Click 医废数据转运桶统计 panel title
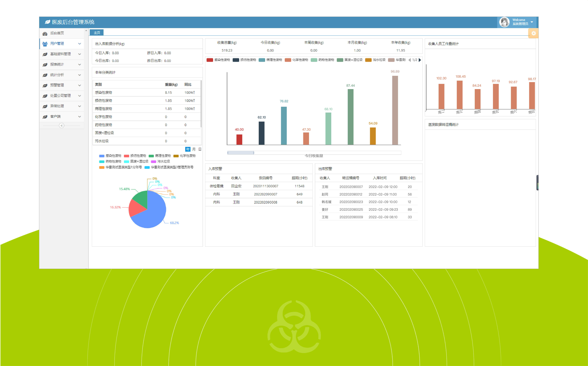Image resolution: width=588 pixels, height=366 pixels. click(443, 124)
